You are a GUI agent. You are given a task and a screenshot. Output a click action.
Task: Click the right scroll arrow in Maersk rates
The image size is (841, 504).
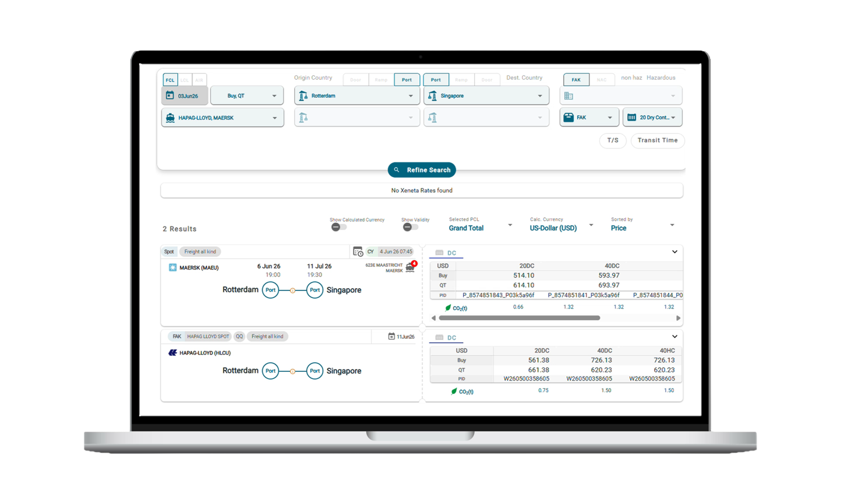(x=678, y=318)
